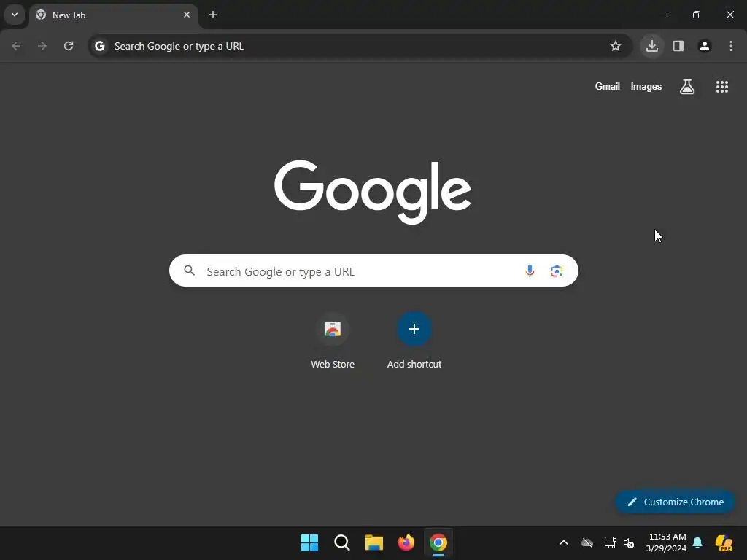Viewport: 747px width, 560px height.
Task: Go back using the back arrow
Action: click(16, 46)
